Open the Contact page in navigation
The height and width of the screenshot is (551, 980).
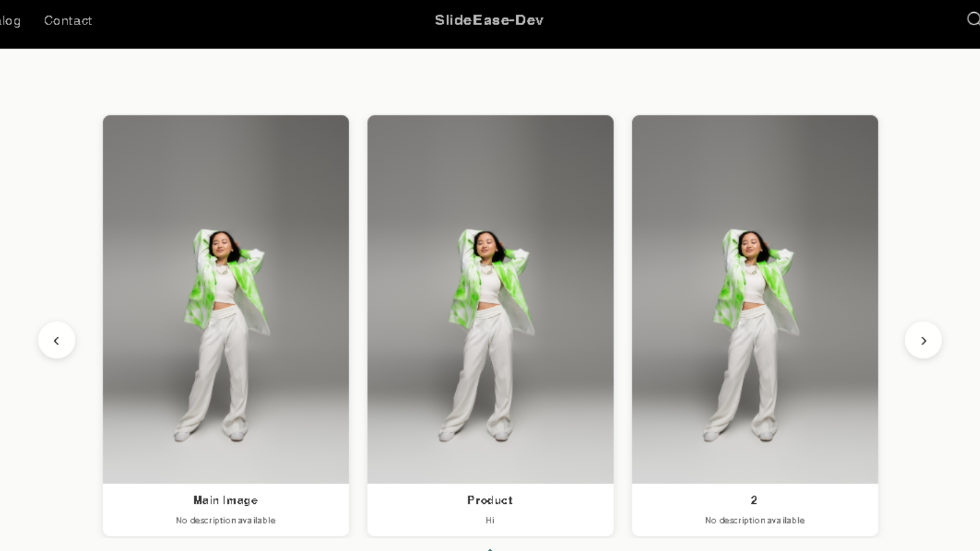click(x=68, y=21)
